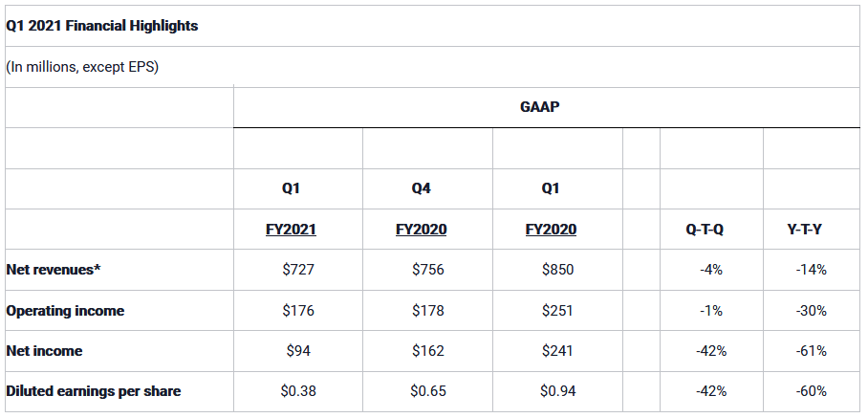Screen dimensions: 868x418
Task: Click the Net income row label
Action: [44, 351]
